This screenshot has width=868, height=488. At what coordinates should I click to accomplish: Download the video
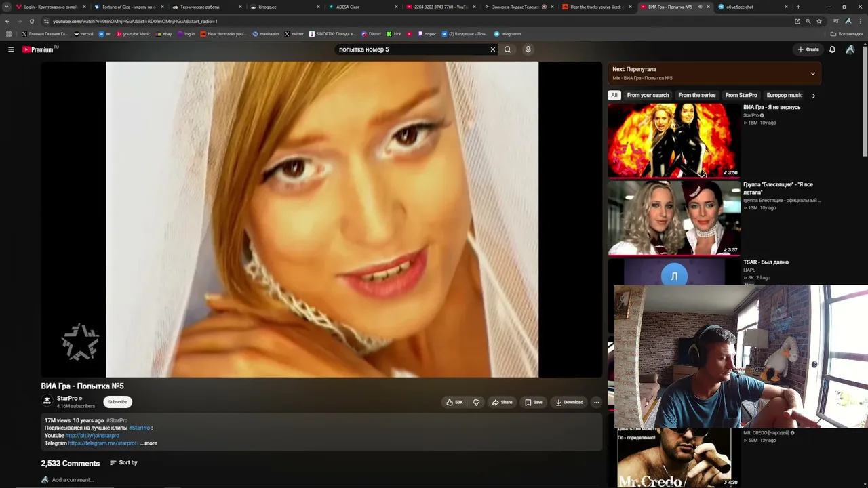click(569, 402)
